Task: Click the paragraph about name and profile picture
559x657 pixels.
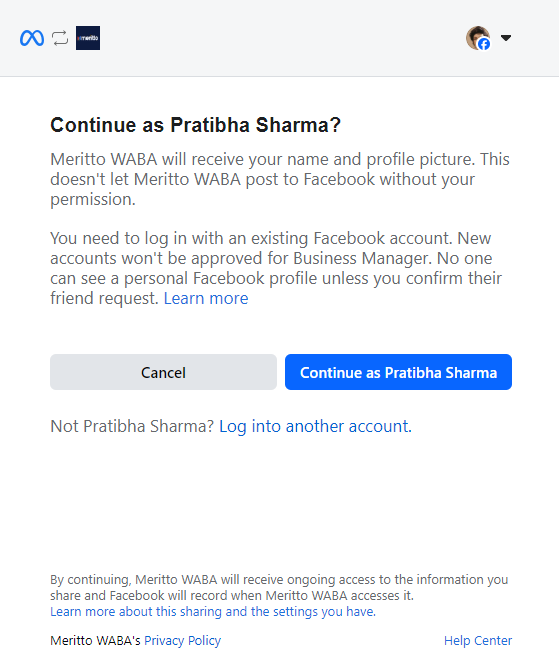Action: click(280, 179)
